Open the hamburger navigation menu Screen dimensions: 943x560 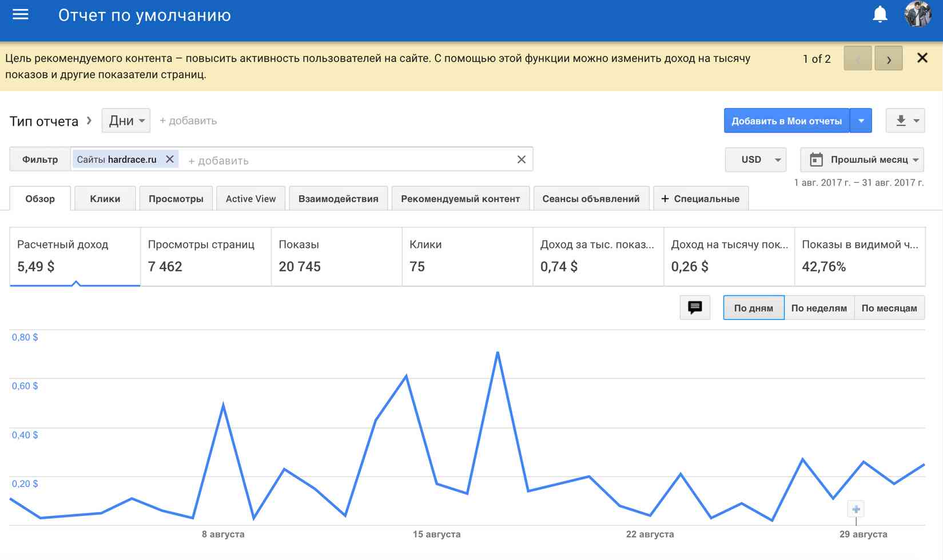21,15
